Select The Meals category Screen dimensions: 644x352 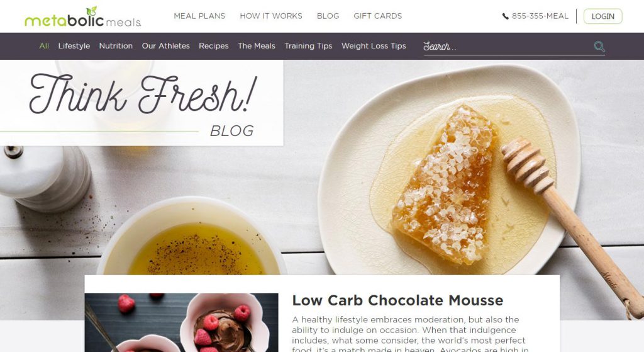[257, 45]
